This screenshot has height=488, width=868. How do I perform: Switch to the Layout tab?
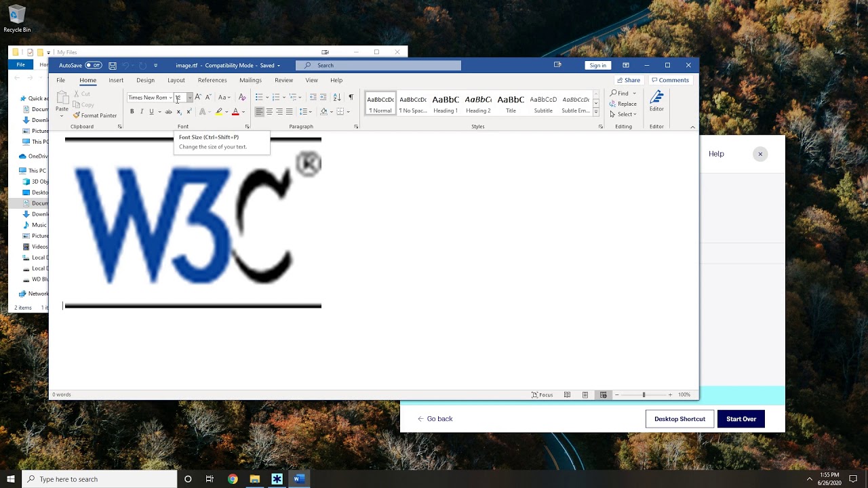[x=176, y=80]
